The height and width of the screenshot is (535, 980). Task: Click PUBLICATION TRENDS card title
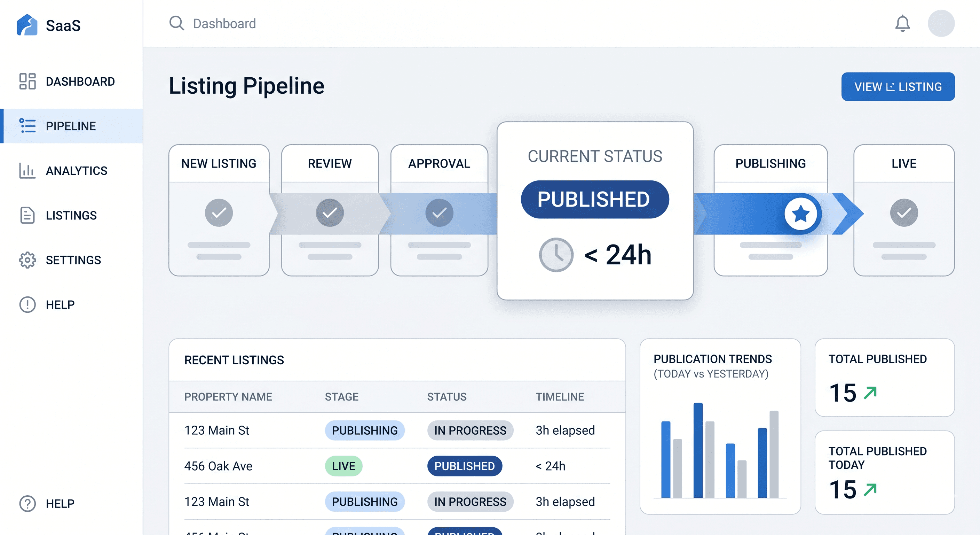(713, 359)
